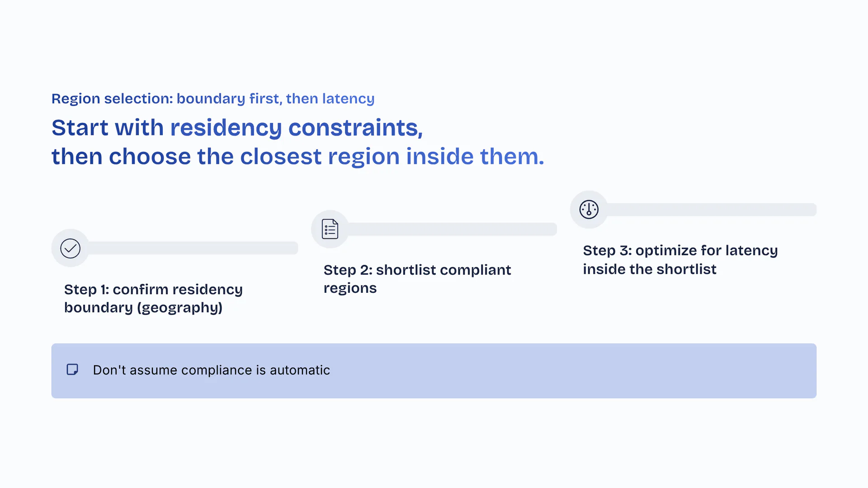The image size is (868, 488).
Task: Click "Don't assume compliance is automatic" note text
Action: click(211, 370)
